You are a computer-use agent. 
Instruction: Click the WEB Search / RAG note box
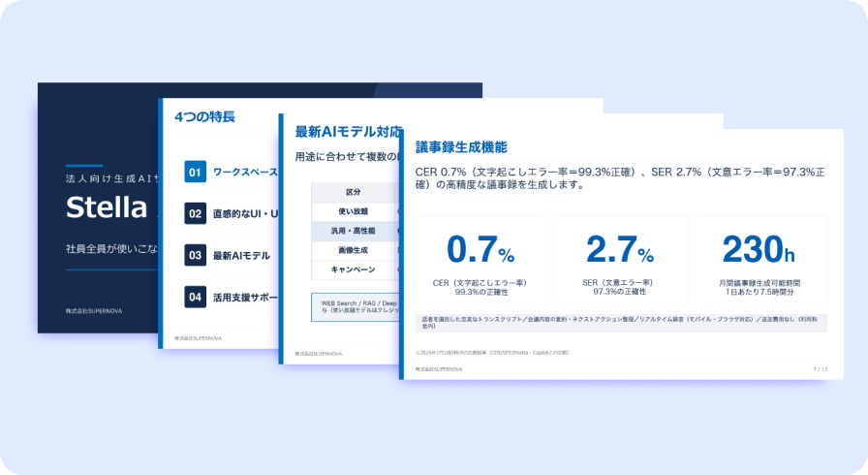(x=355, y=307)
